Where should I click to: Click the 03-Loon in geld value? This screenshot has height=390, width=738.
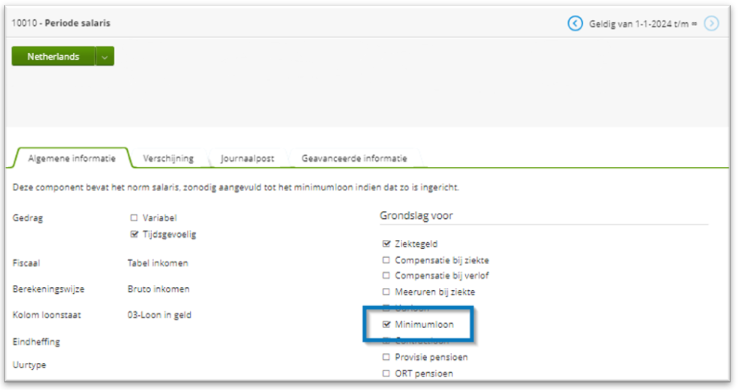click(x=159, y=315)
